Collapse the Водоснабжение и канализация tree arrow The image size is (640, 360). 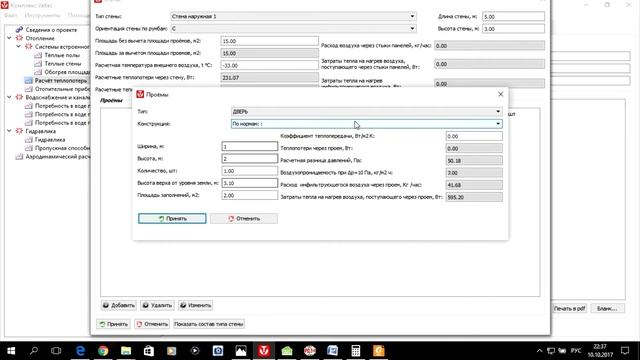tap(9, 97)
